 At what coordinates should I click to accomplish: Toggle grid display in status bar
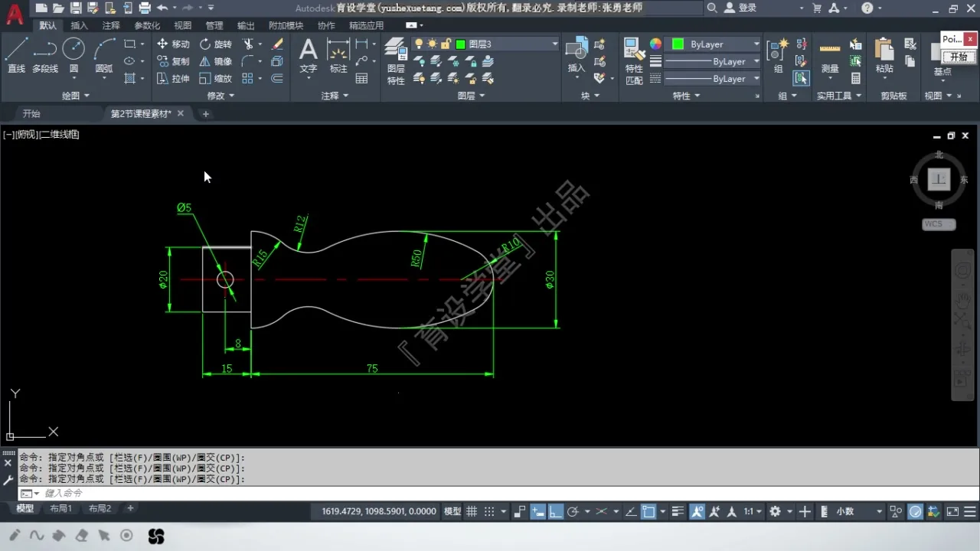(x=472, y=511)
